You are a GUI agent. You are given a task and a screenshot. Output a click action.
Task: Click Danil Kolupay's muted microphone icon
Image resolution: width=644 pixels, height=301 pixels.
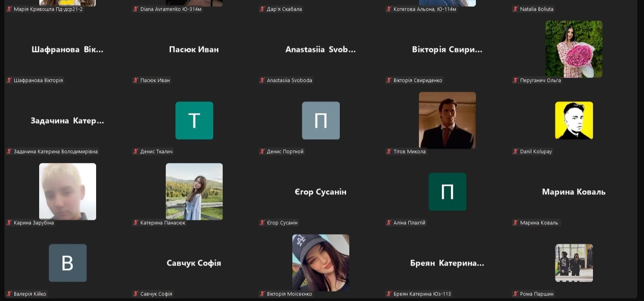[515, 151]
